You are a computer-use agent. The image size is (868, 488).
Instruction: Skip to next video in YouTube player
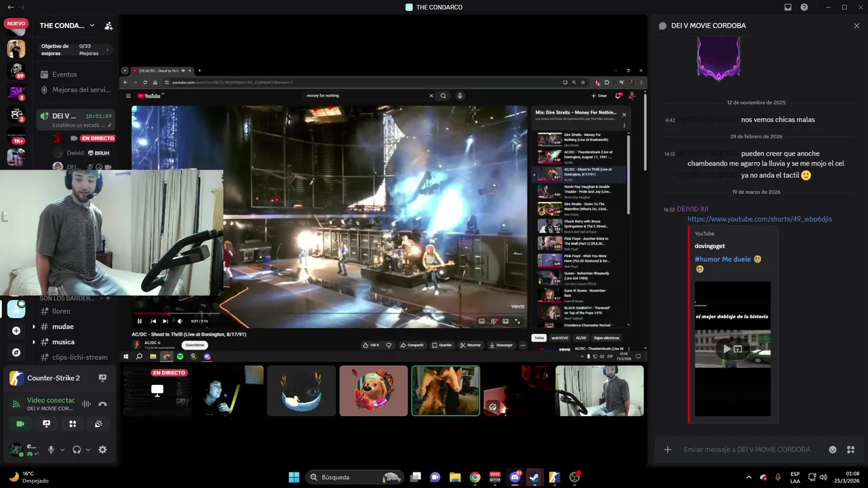(x=165, y=321)
